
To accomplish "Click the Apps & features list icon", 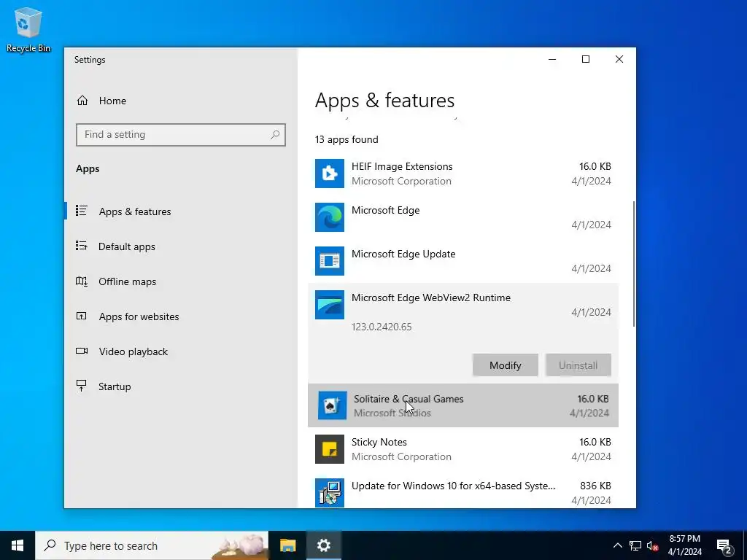I will click(x=82, y=211).
